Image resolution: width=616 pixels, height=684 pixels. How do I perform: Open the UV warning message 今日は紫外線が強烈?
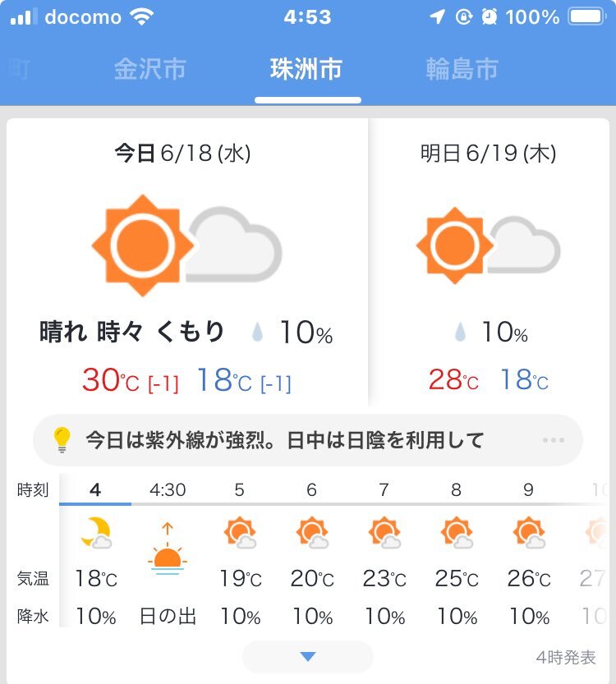tap(284, 440)
